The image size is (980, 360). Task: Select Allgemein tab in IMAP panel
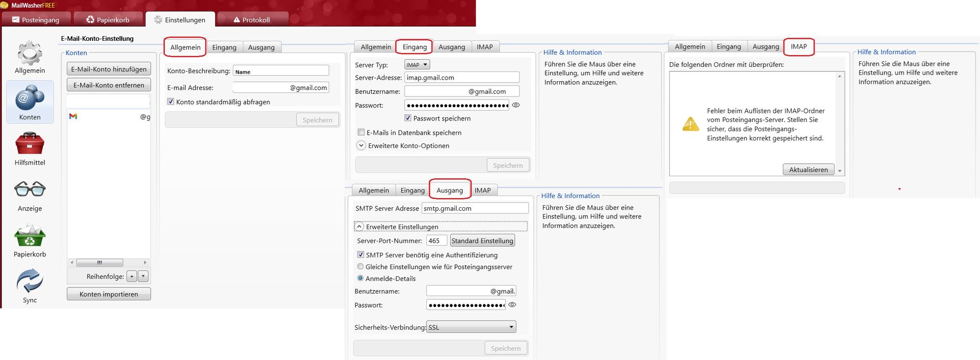(690, 46)
